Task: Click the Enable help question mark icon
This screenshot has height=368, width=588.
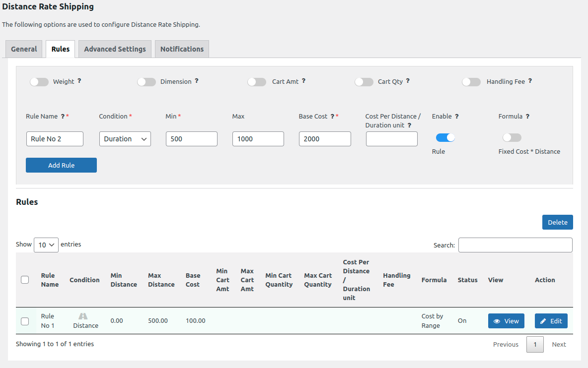Action: point(458,116)
